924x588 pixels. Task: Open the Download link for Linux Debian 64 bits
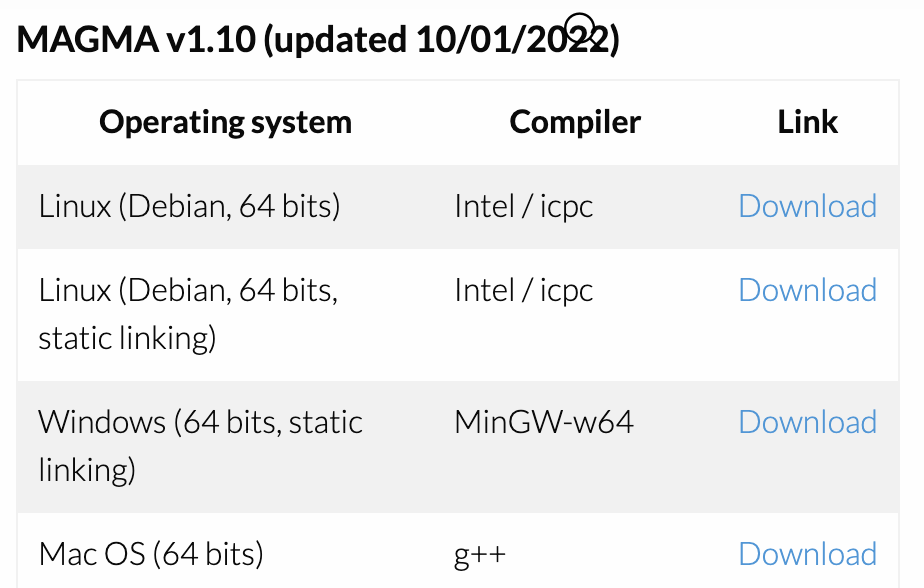click(x=807, y=206)
